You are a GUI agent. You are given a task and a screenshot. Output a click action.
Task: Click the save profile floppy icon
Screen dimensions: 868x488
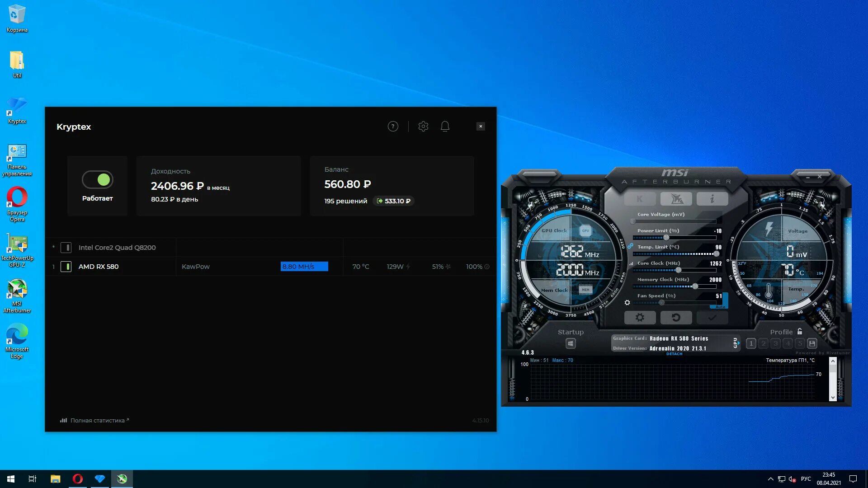coord(812,343)
